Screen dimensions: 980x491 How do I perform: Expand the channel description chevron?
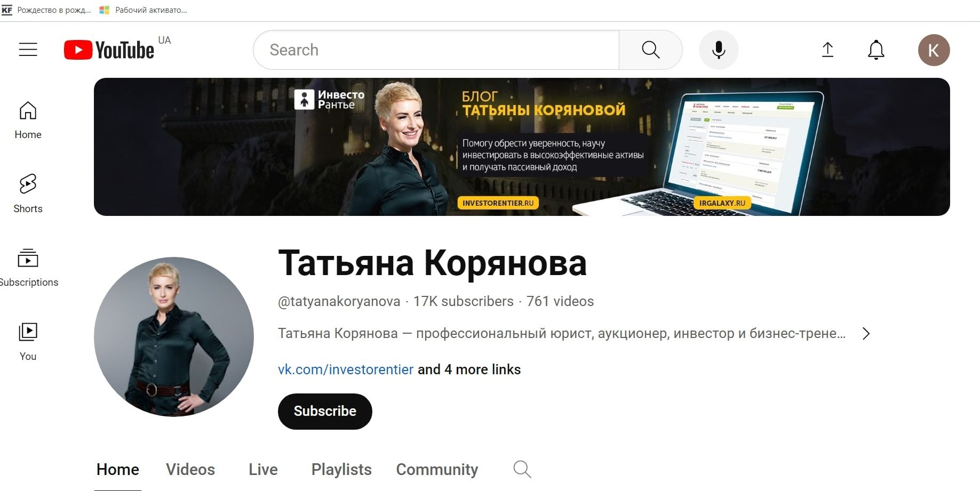coord(866,334)
